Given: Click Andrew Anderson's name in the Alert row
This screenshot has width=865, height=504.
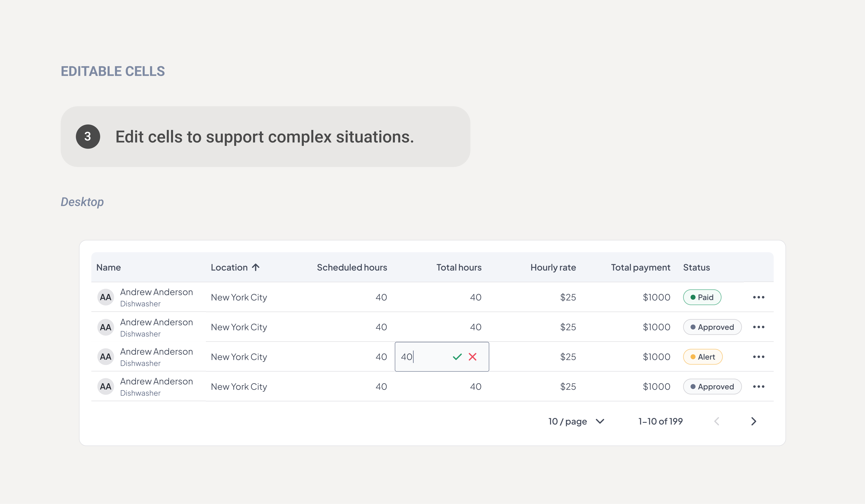Looking at the screenshot, I should pos(156,352).
